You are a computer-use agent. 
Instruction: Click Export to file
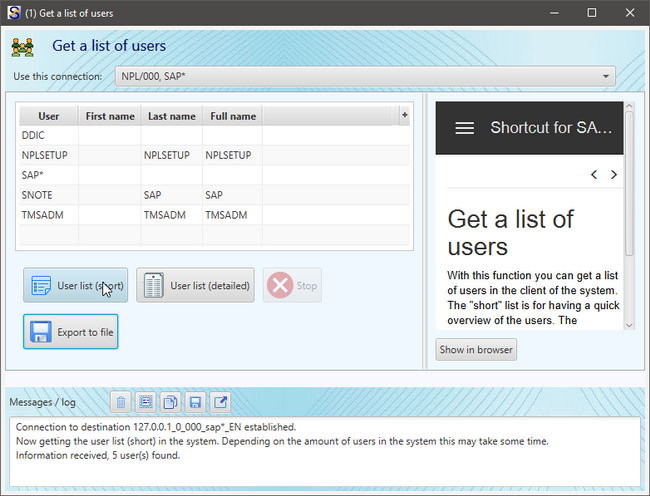pos(71,332)
